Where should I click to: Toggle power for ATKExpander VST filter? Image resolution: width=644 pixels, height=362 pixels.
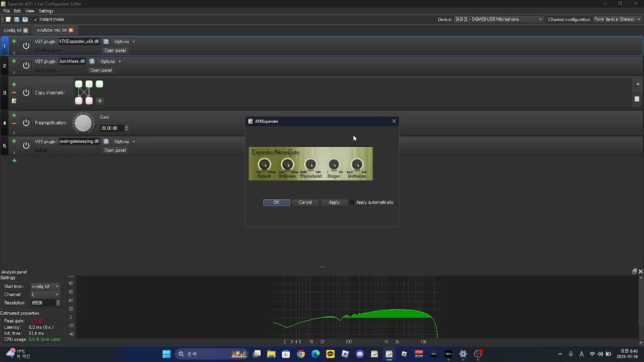pyautogui.click(x=26, y=46)
